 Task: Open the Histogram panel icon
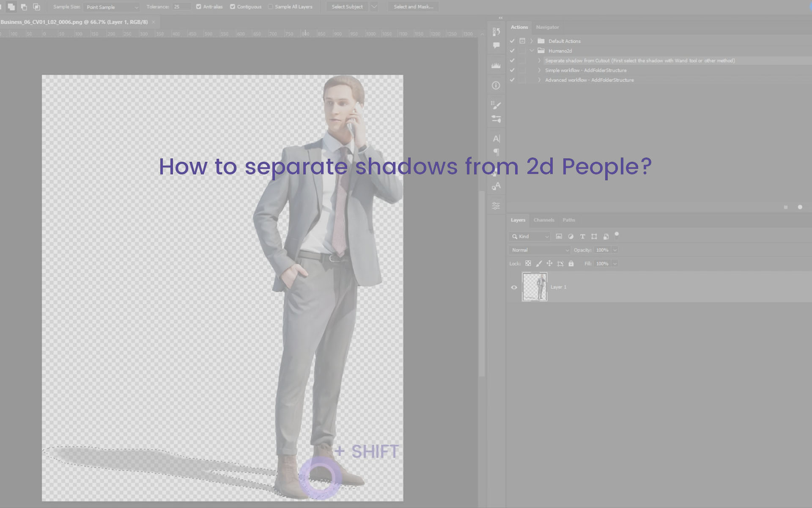pos(495,65)
